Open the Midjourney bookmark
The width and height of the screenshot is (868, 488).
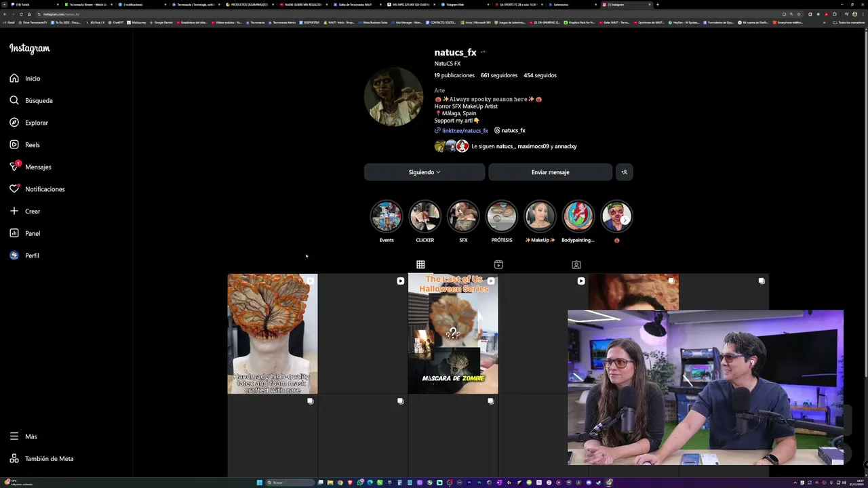(x=138, y=22)
